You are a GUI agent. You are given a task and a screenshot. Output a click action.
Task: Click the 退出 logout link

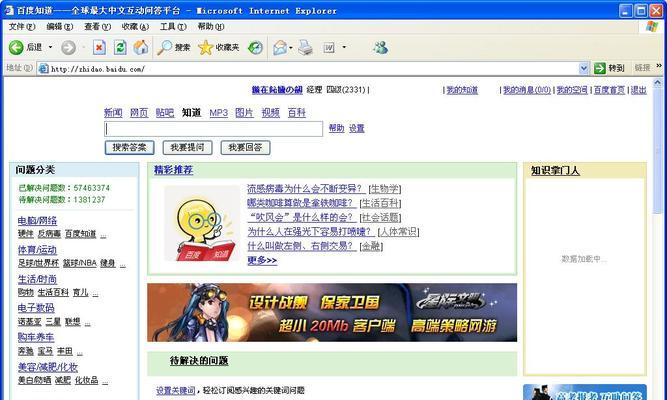[638, 90]
